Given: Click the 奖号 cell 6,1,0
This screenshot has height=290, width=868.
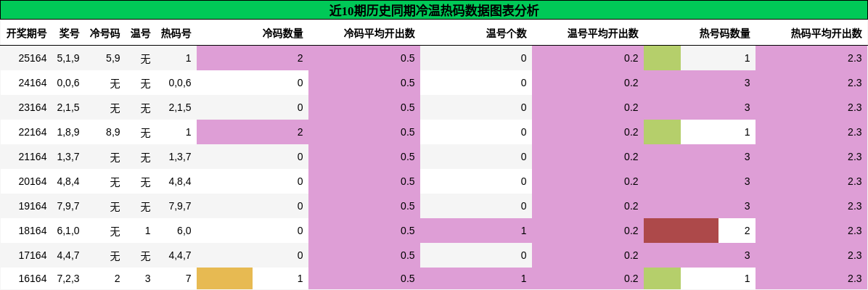Looking at the screenshot, I should click(x=68, y=231).
